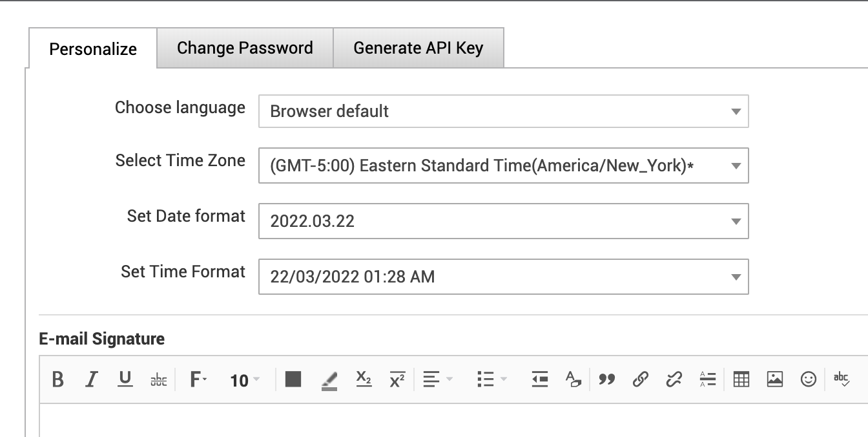The height and width of the screenshot is (437, 868).
Task: Open the Choose language dropdown
Action: (503, 111)
